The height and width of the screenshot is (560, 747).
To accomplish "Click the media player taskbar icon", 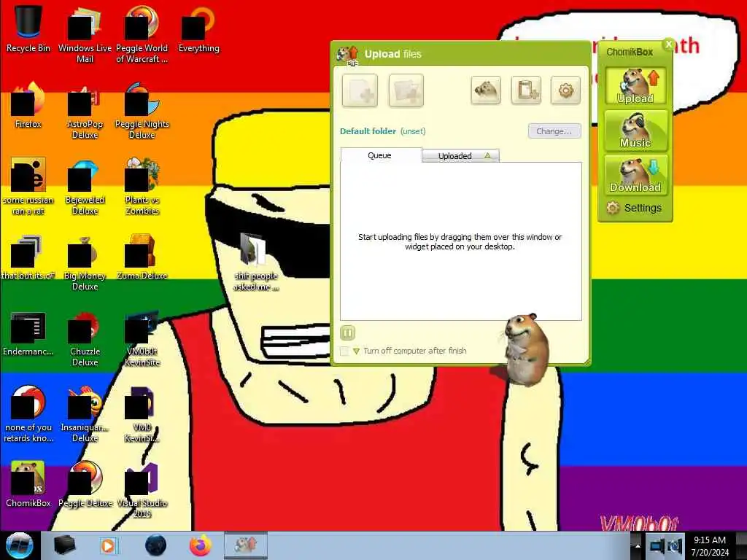I will point(109,545).
